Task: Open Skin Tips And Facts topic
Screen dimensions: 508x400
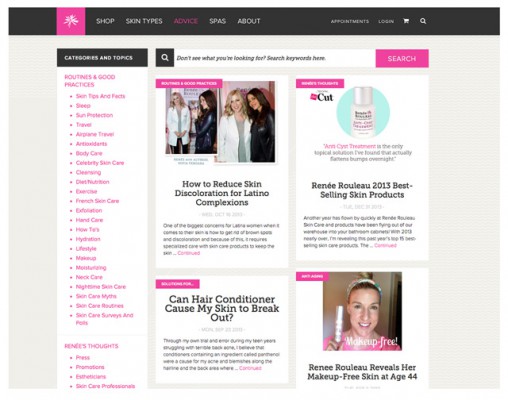Action: click(x=100, y=96)
